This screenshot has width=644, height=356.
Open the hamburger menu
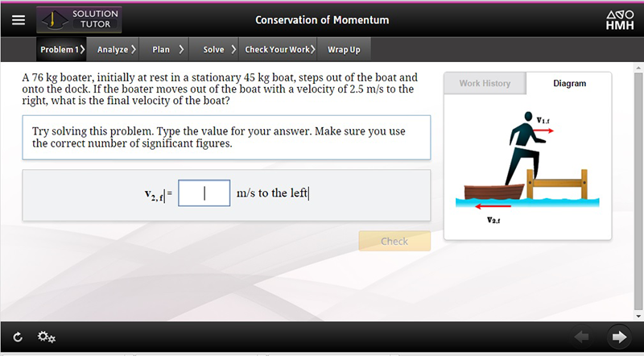point(19,20)
